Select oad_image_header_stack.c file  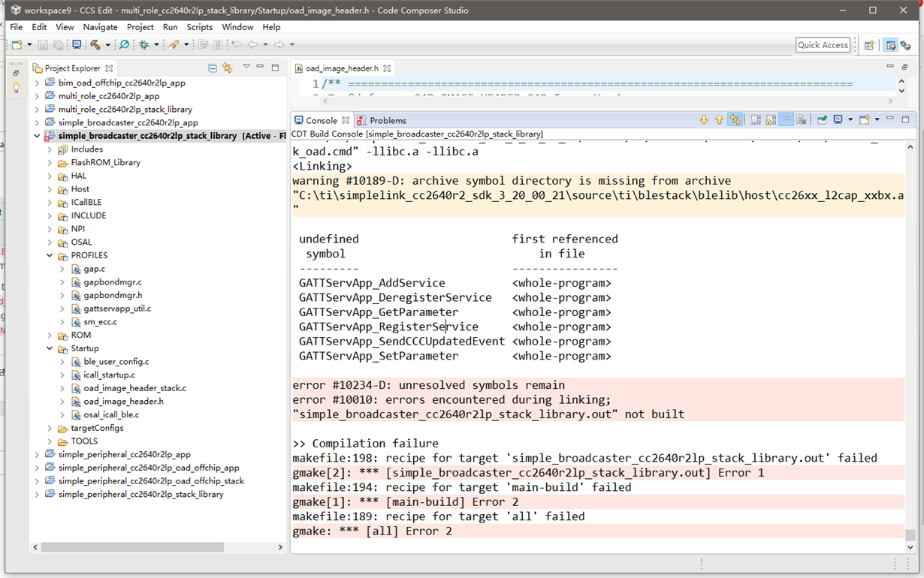(x=134, y=388)
